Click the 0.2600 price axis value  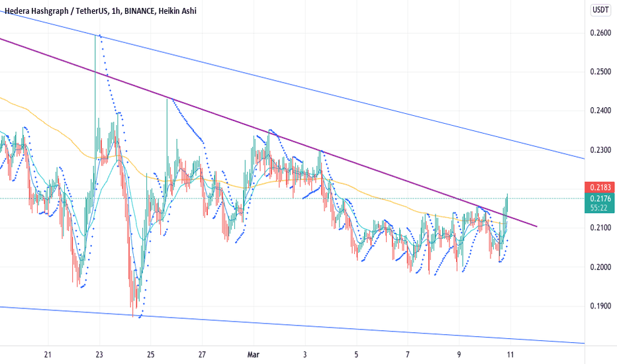tap(600, 33)
